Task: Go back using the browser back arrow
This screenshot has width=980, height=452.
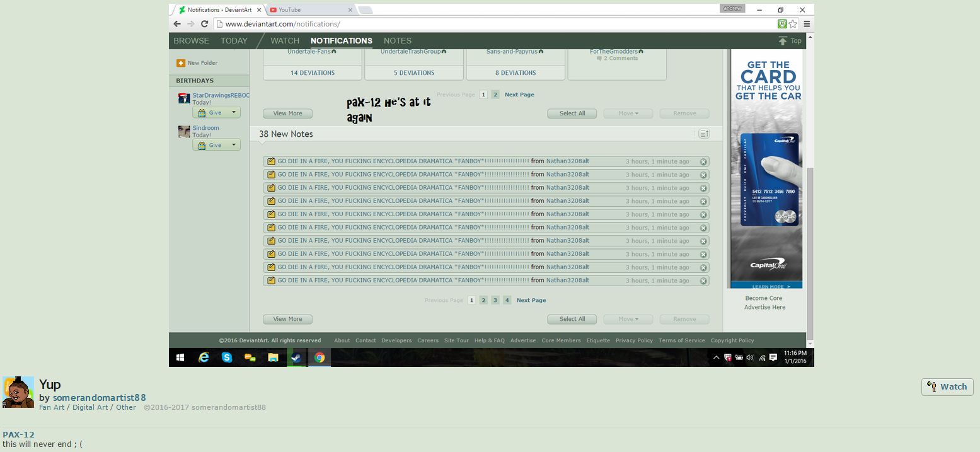Action: (177, 24)
